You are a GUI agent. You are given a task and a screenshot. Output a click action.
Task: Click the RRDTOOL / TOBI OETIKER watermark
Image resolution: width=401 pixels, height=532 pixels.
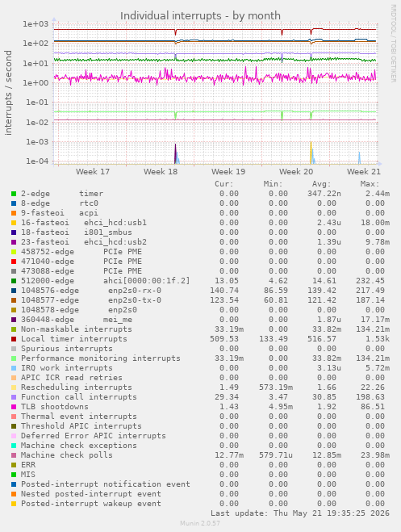point(393,43)
